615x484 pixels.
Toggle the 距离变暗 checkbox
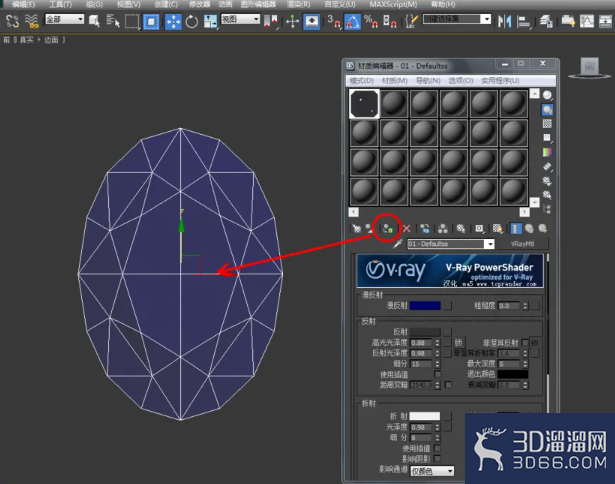[x=448, y=385]
